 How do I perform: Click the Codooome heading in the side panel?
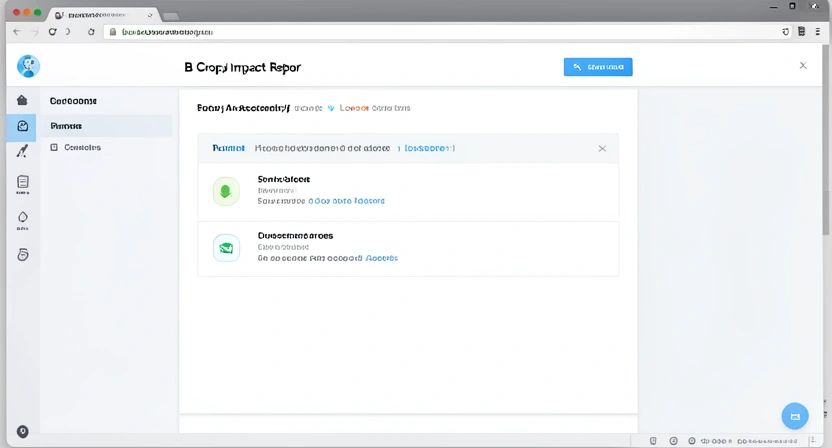pyautogui.click(x=73, y=101)
